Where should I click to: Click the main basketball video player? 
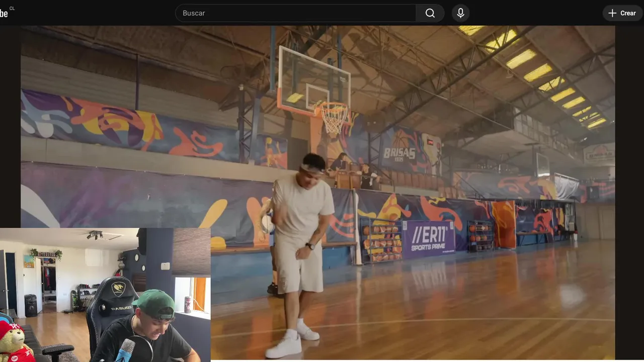click(x=317, y=193)
